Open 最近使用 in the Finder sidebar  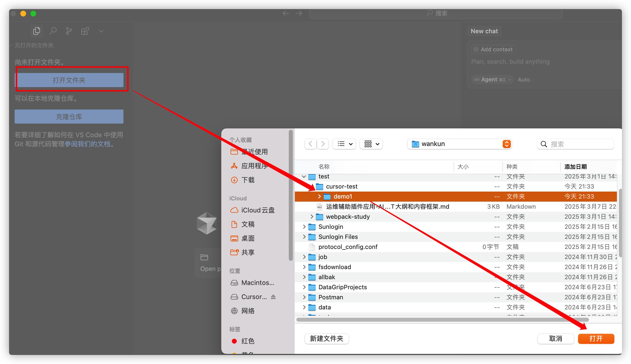coord(255,152)
